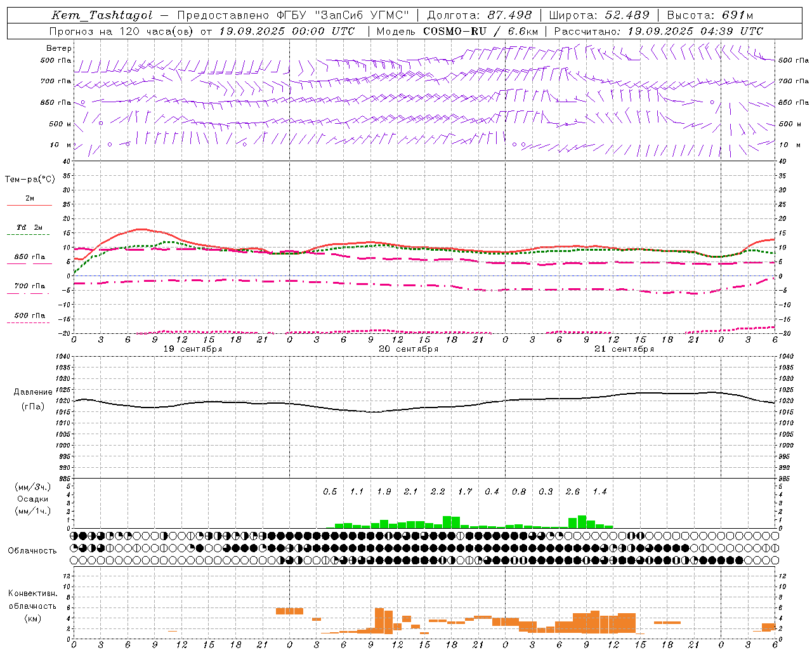Click the 'Предоставлено ФГБУ "ЗапСиб УГМС"' provider text
This screenshot has height=650, width=812.
(293, 15)
